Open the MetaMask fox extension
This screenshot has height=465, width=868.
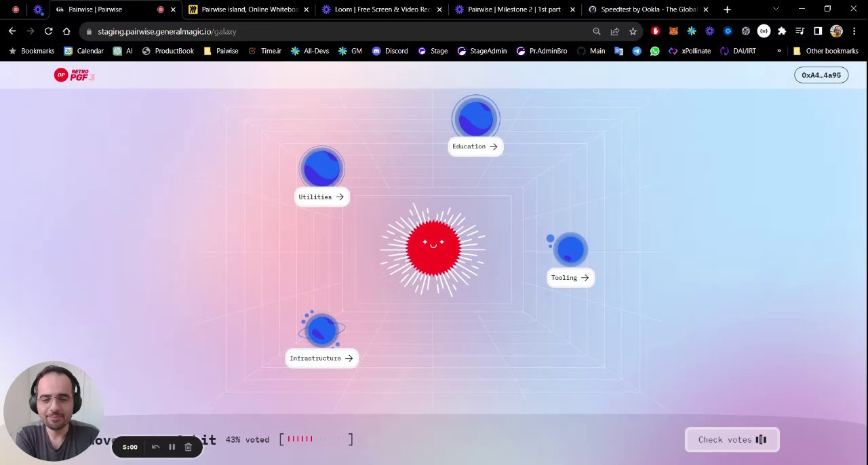coord(673,31)
